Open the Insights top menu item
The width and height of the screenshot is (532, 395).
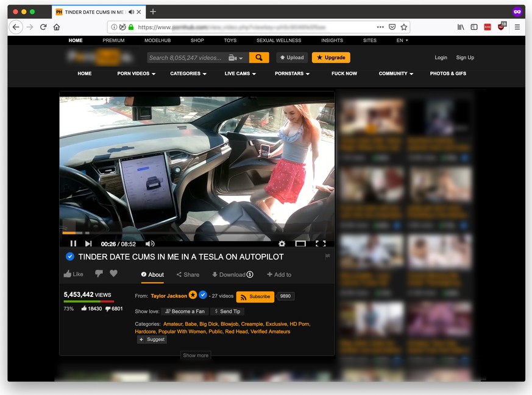(x=332, y=40)
